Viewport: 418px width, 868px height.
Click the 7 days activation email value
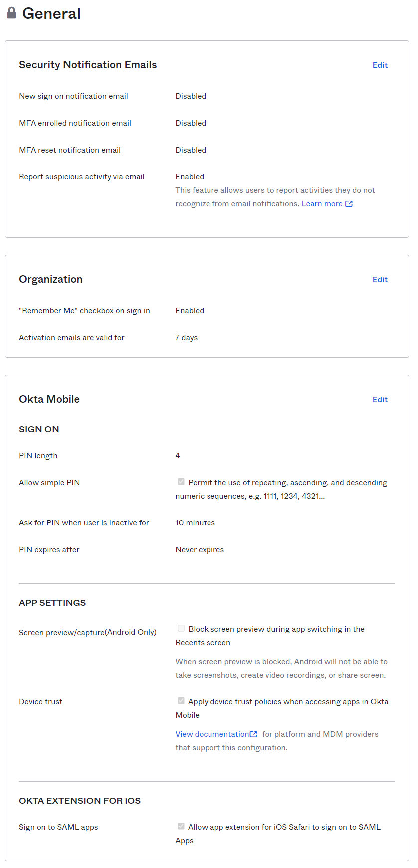187,338
